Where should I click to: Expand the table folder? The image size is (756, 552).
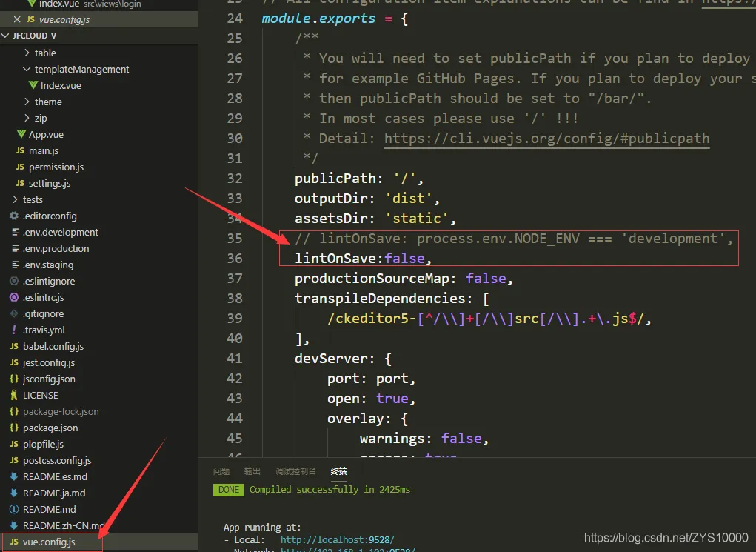tap(27, 53)
